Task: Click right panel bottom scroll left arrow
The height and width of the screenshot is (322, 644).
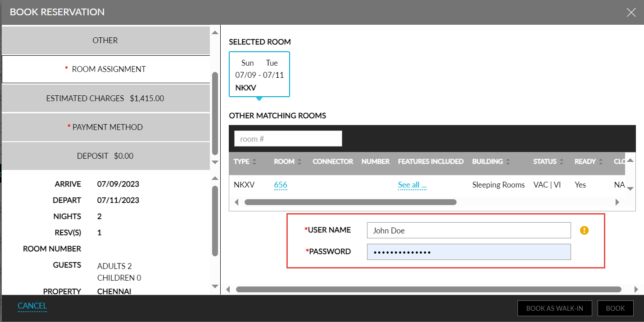Action: click(228, 289)
